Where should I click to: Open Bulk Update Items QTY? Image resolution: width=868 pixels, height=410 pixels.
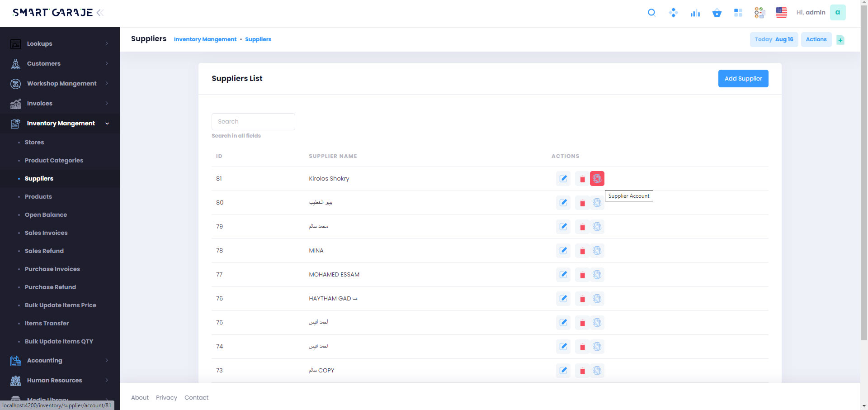point(59,342)
